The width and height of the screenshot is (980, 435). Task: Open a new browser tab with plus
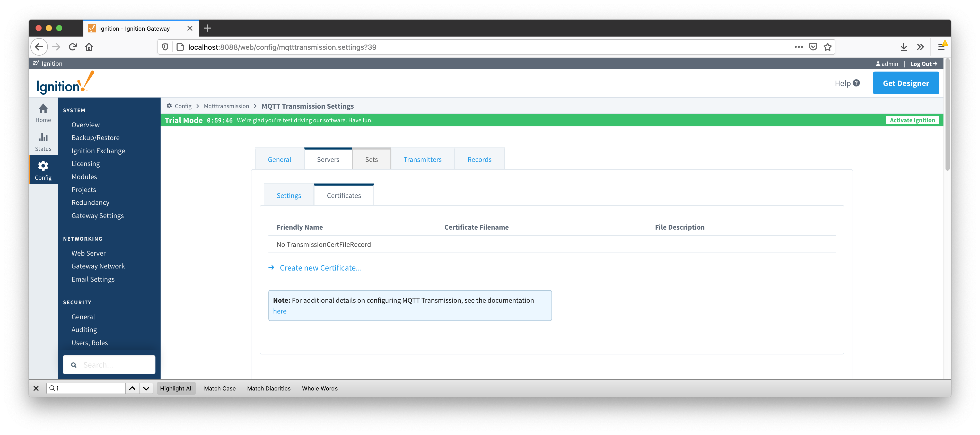pyautogui.click(x=207, y=28)
